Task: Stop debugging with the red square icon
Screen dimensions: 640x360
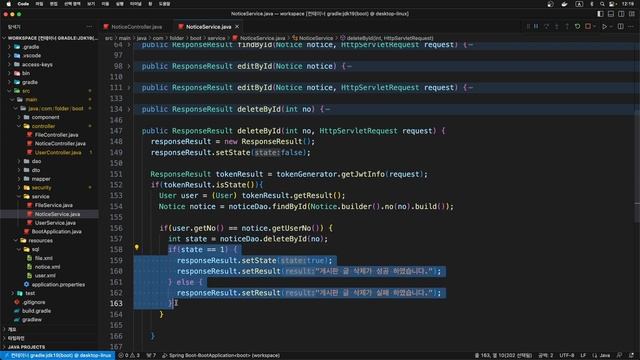Action: [x=588, y=27]
